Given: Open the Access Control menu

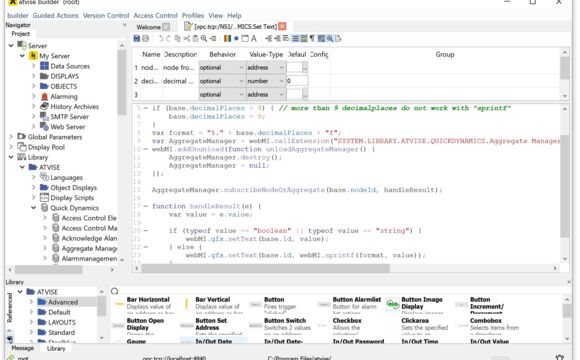Looking at the screenshot, I should (x=155, y=16).
